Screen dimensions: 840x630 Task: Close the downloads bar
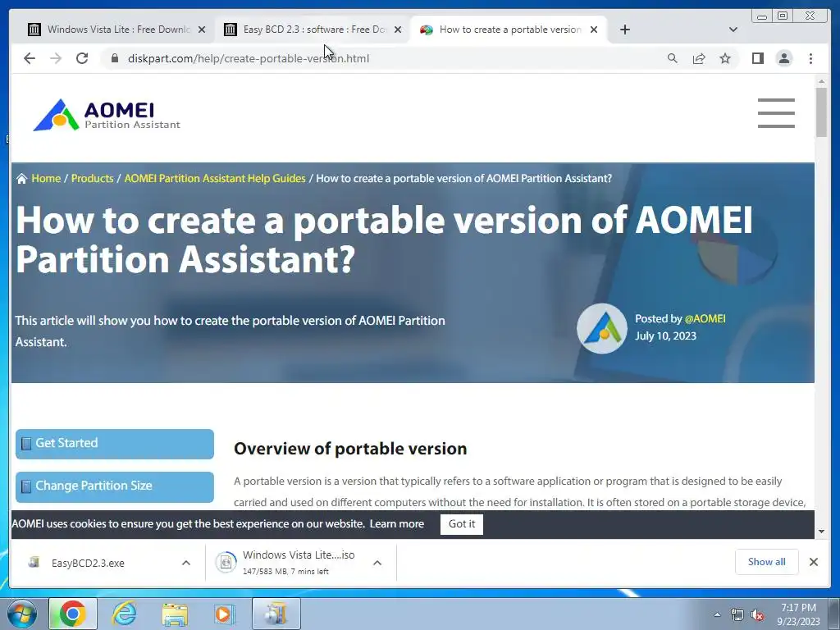(813, 562)
